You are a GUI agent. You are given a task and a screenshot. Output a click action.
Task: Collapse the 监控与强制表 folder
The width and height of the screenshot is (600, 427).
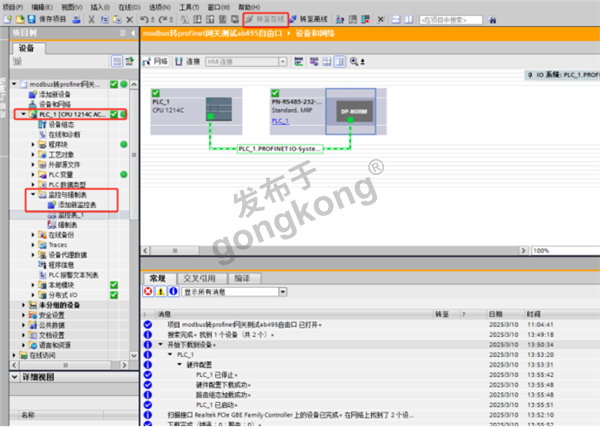(x=33, y=194)
